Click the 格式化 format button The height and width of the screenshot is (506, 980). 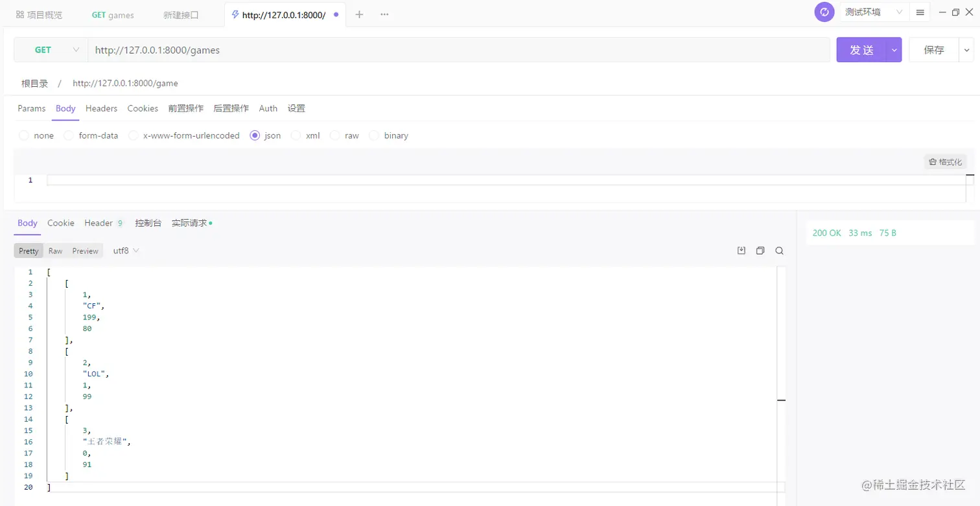pos(945,162)
